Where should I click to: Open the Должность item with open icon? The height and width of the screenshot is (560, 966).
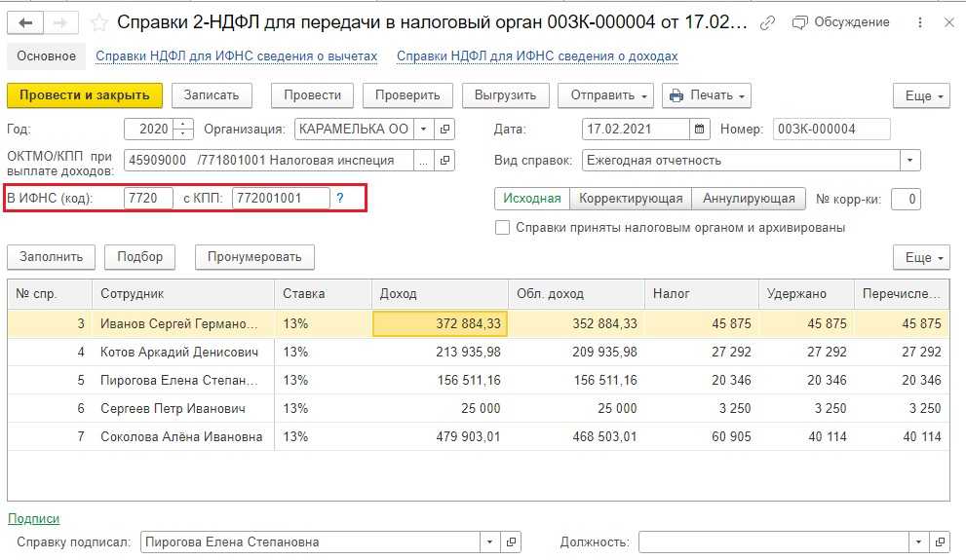[940, 542]
